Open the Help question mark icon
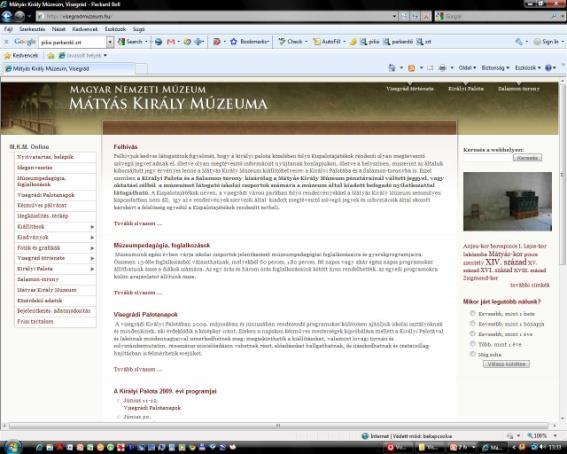The image size is (567, 454). 548,68
